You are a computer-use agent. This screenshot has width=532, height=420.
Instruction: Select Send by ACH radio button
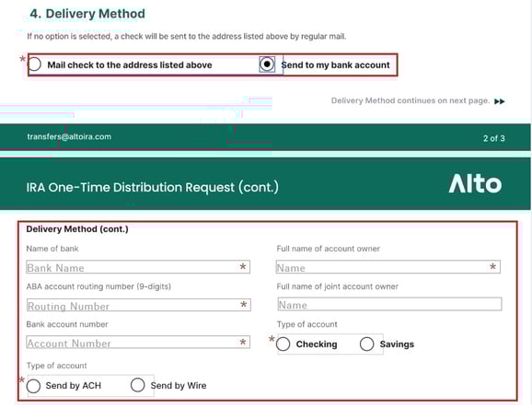coord(33,386)
